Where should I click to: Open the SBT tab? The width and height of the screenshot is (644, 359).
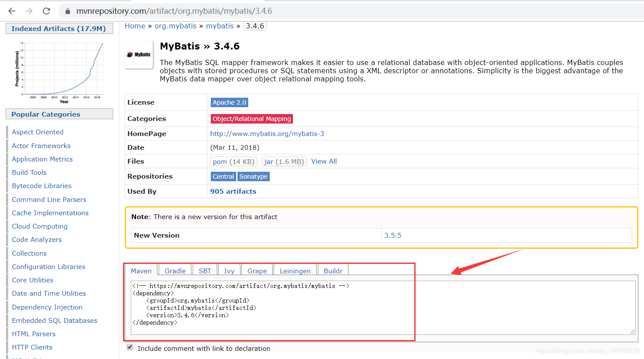205,271
